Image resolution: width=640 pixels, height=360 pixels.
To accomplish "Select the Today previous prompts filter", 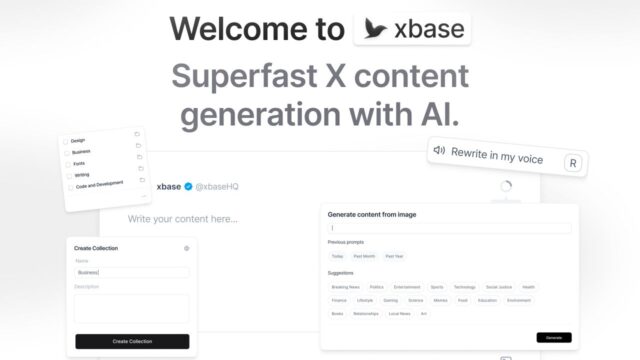I will point(338,256).
